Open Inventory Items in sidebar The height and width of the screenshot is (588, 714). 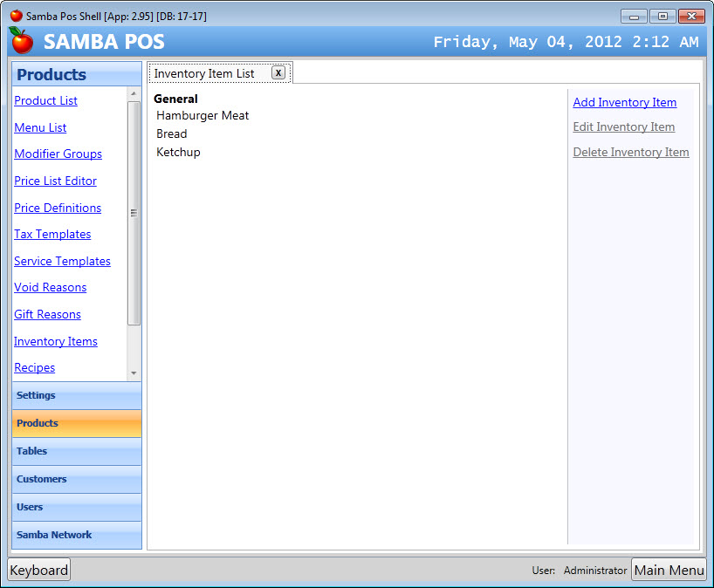coord(56,341)
